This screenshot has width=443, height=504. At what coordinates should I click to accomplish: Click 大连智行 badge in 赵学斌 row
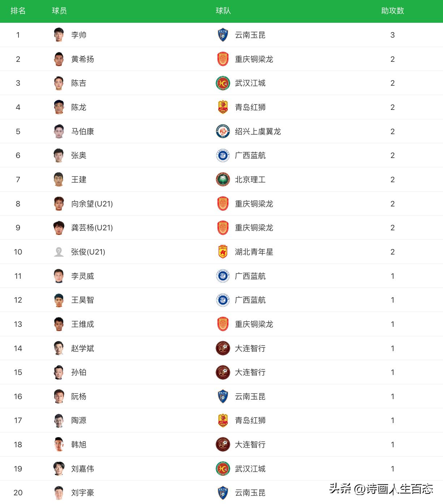click(x=223, y=348)
